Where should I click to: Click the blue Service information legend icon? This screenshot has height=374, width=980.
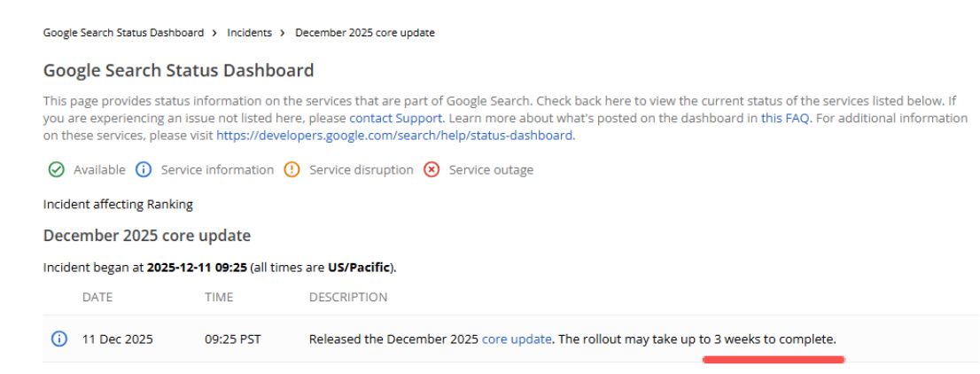(x=144, y=169)
